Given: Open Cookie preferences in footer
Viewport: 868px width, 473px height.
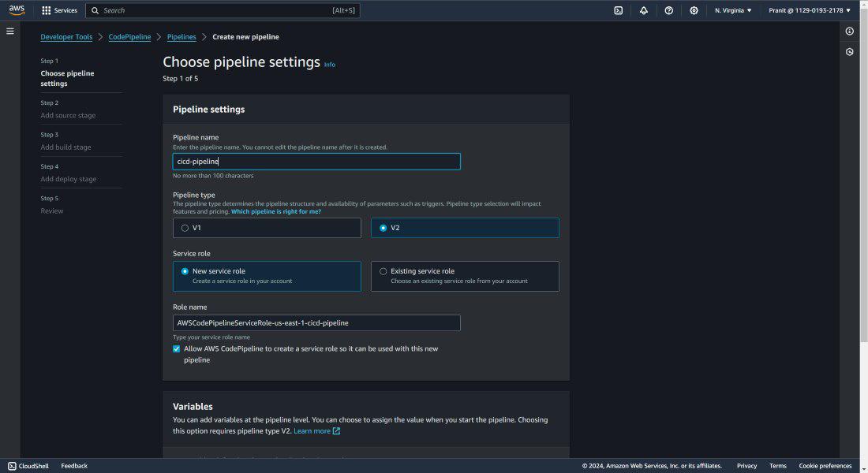Looking at the screenshot, I should pos(825,466).
